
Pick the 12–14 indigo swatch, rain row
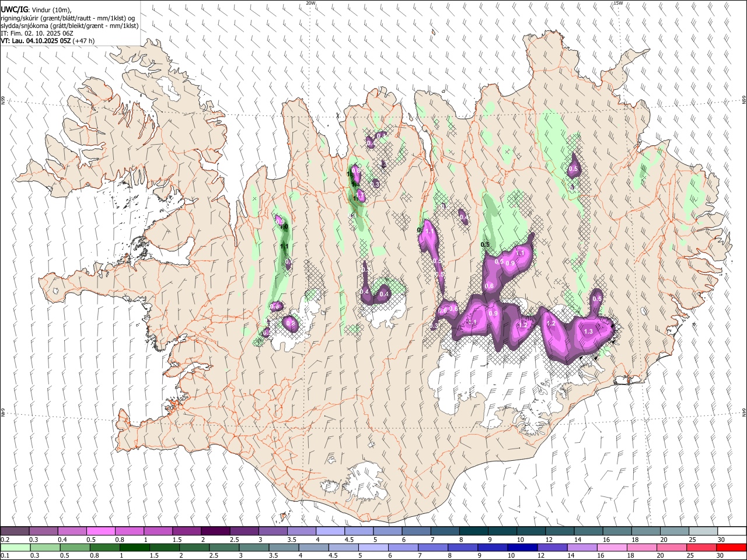pyautogui.click(x=552, y=547)
